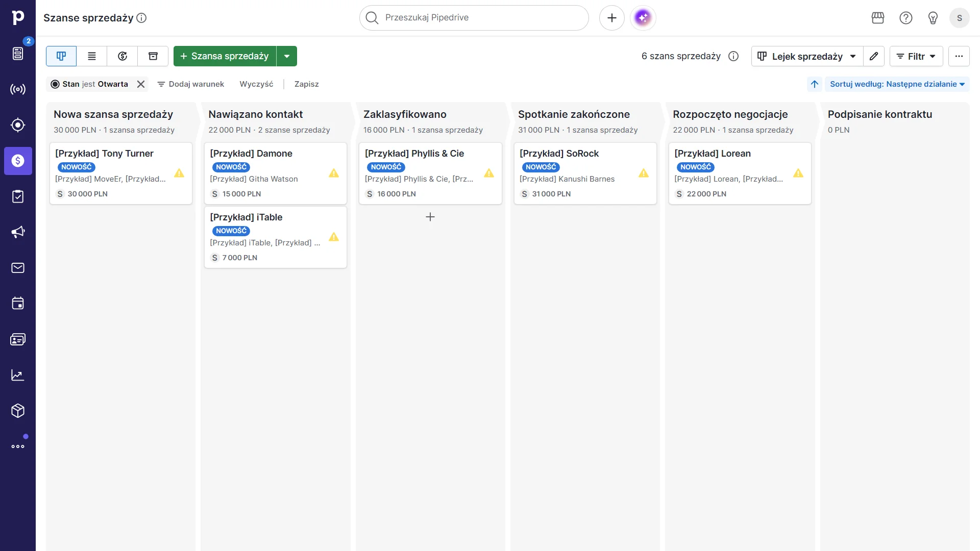Image resolution: width=980 pixels, height=551 pixels.
Task: Open the help question mark icon
Action: pos(905,18)
